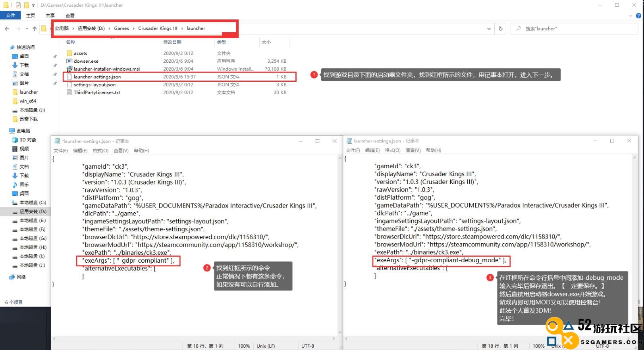This screenshot has height=350, width=644.
Task: Open 帮助(H) menu in right Notepad
Action: point(434,150)
